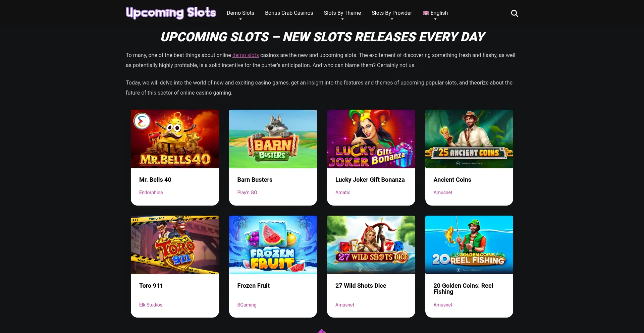The height and width of the screenshot is (333, 644).
Task: Open the 25 Ancient Coins thumbnail
Action: coord(469,139)
